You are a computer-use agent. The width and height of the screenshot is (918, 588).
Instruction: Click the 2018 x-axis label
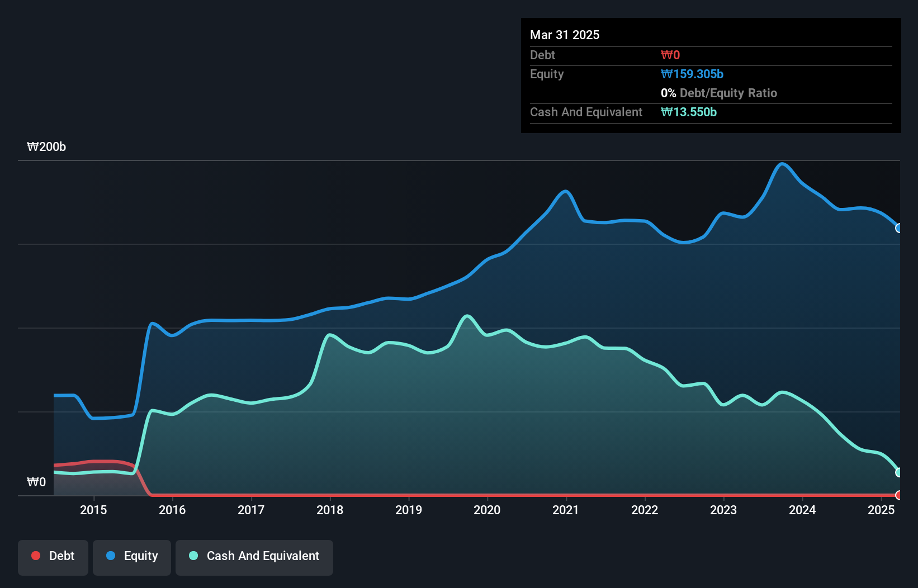(330, 510)
